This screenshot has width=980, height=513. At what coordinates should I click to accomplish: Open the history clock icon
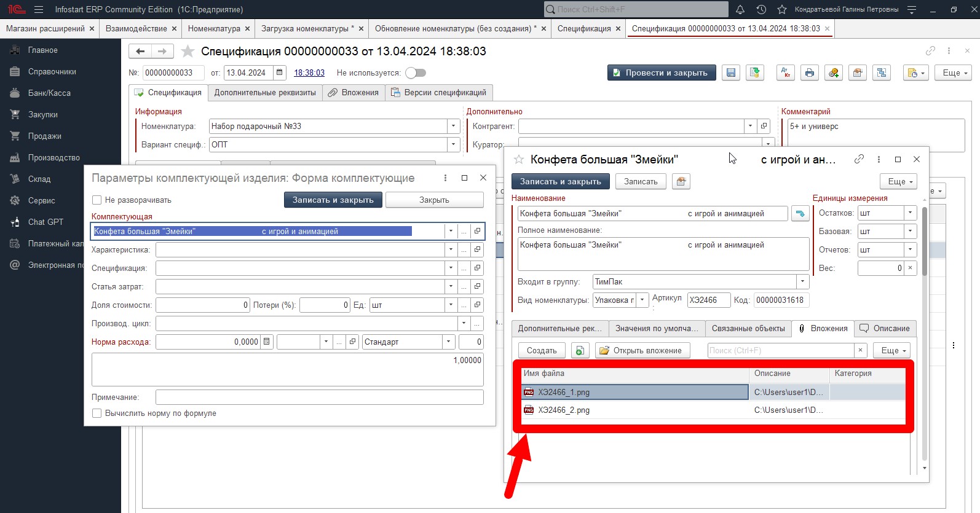(x=761, y=9)
